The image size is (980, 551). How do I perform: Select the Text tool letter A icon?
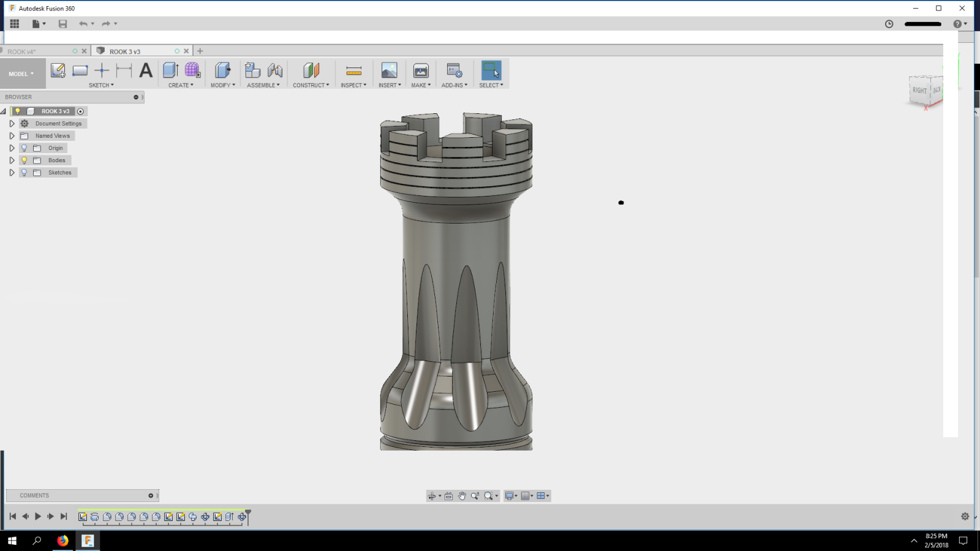(146, 70)
